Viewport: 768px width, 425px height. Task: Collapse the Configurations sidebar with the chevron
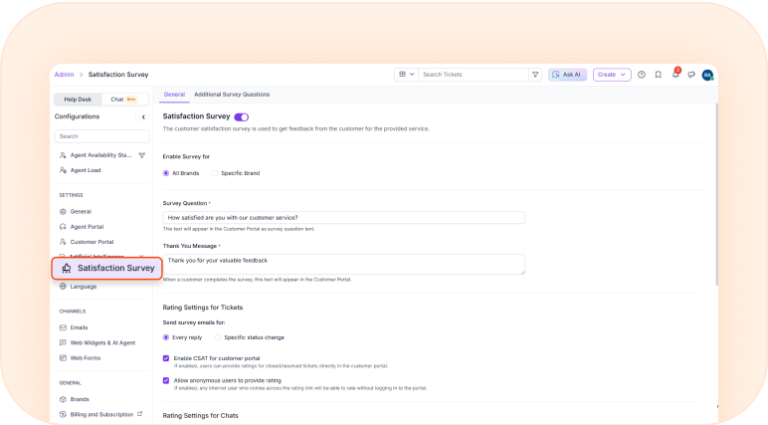pyautogui.click(x=144, y=117)
